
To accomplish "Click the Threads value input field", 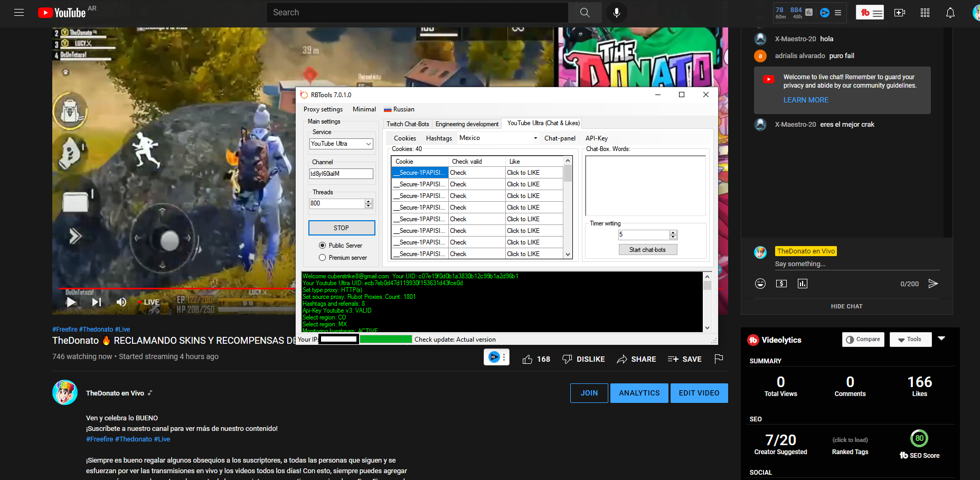I will pyautogui.click(x=337, y=203).
